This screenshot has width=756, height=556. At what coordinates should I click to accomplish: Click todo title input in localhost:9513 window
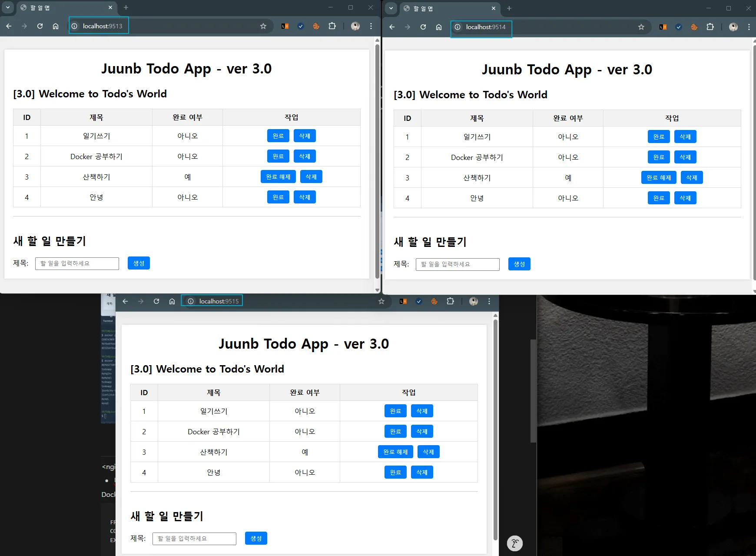pos(77,263)
